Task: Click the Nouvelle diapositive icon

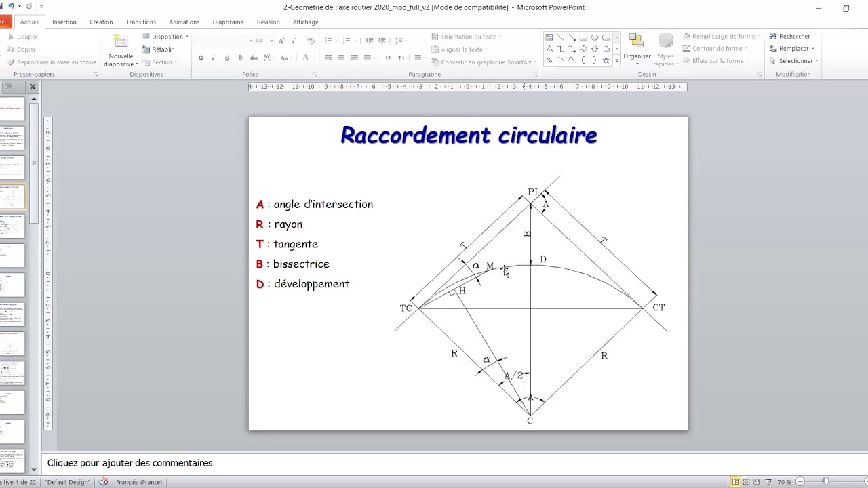Action: pyautogui.click(x=121, y=41)
